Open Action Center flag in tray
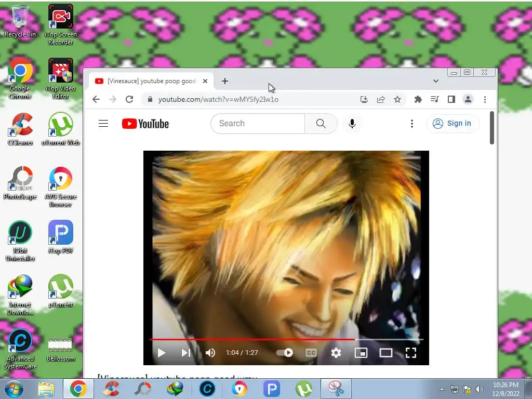 coord(467,389)
